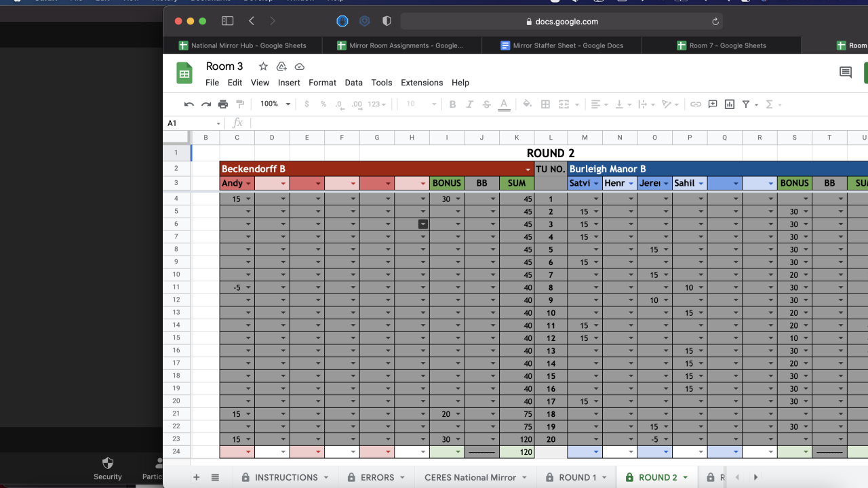Click the Name Box showing A1
The height and width of the screenshot is (488, 868).
tap(194, 123)
